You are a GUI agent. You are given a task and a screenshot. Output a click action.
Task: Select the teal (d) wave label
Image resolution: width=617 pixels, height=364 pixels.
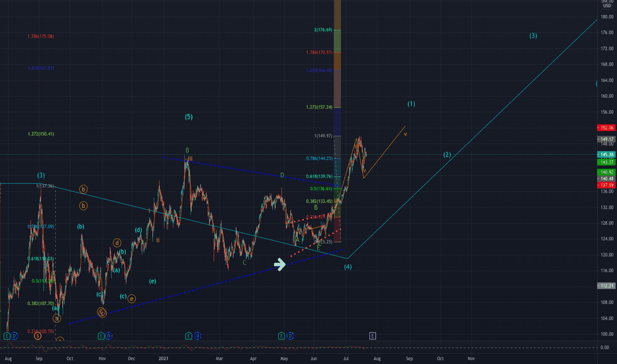138,230
